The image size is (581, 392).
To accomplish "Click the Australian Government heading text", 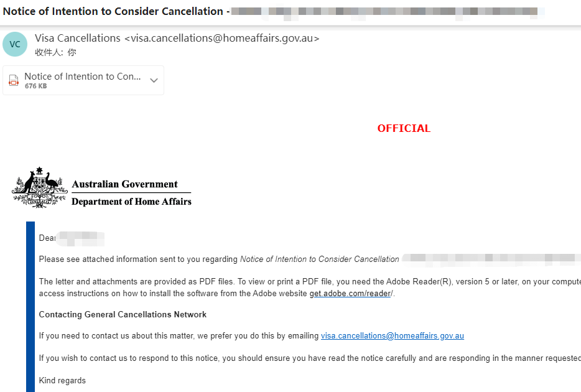I will [125, 184].
